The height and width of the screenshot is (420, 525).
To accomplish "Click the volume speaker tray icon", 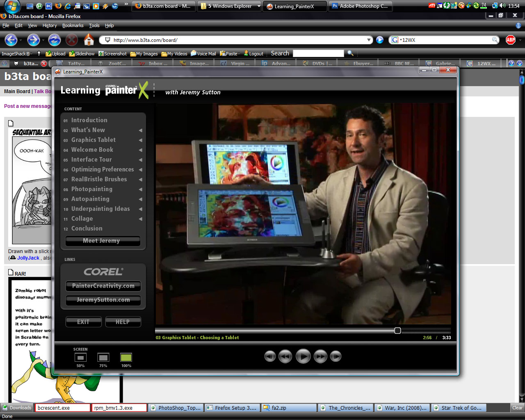I will (502, 6).
